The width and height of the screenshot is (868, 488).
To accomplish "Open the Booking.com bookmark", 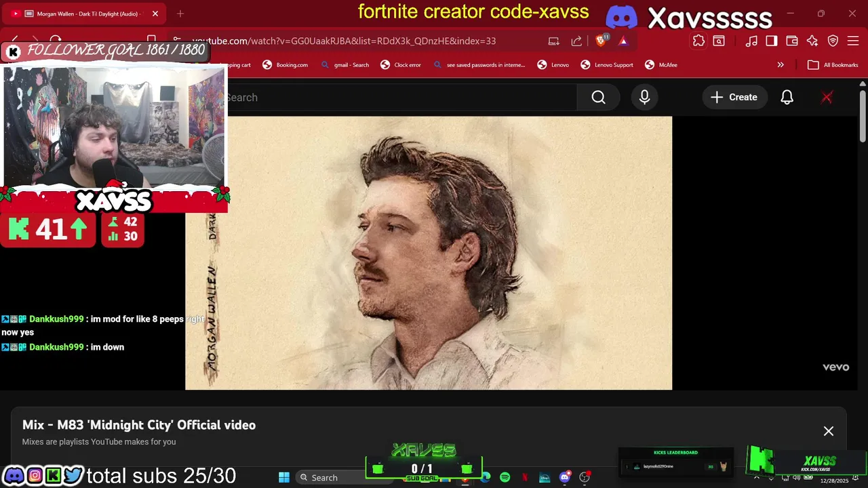I will (x=285, y=65).
